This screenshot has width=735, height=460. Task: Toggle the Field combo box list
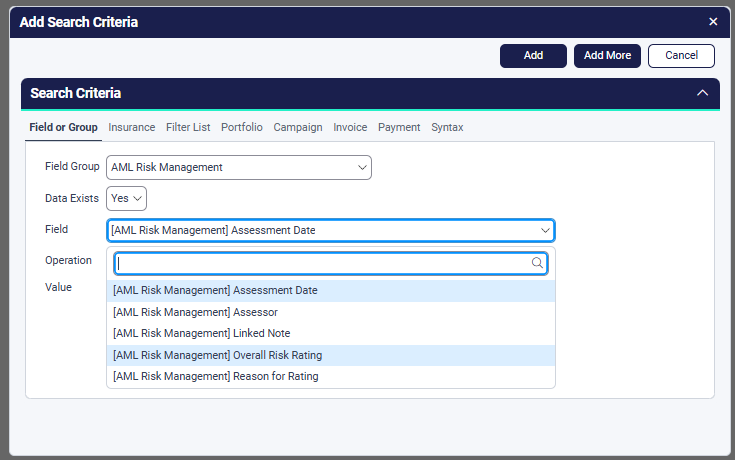click(x=331, y=230)
